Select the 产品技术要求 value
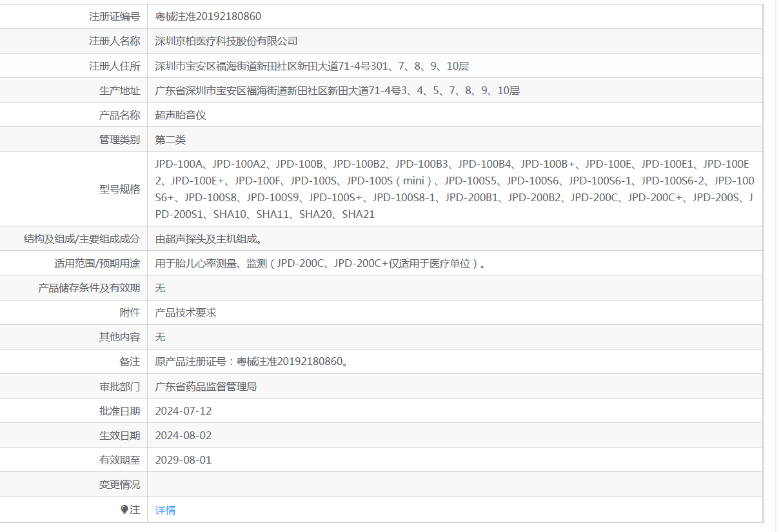The image size is (781, 532). click(x=186, y=312)
